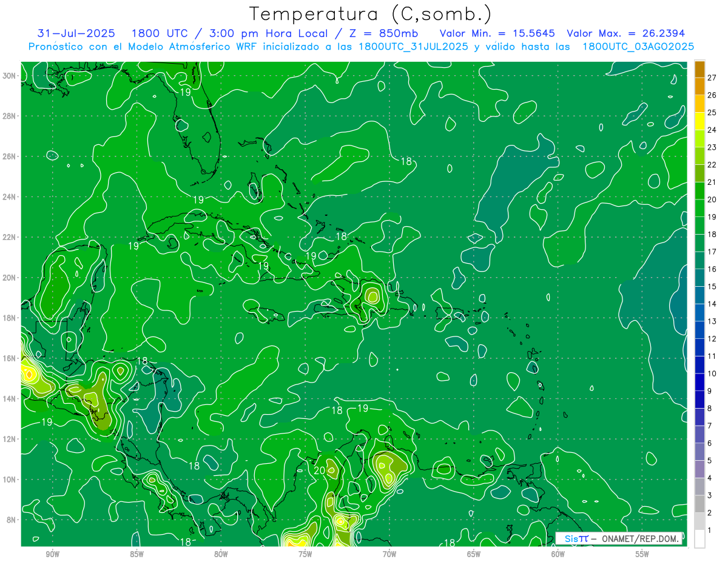Select the longitude axis label '85W'

(137, 554)
